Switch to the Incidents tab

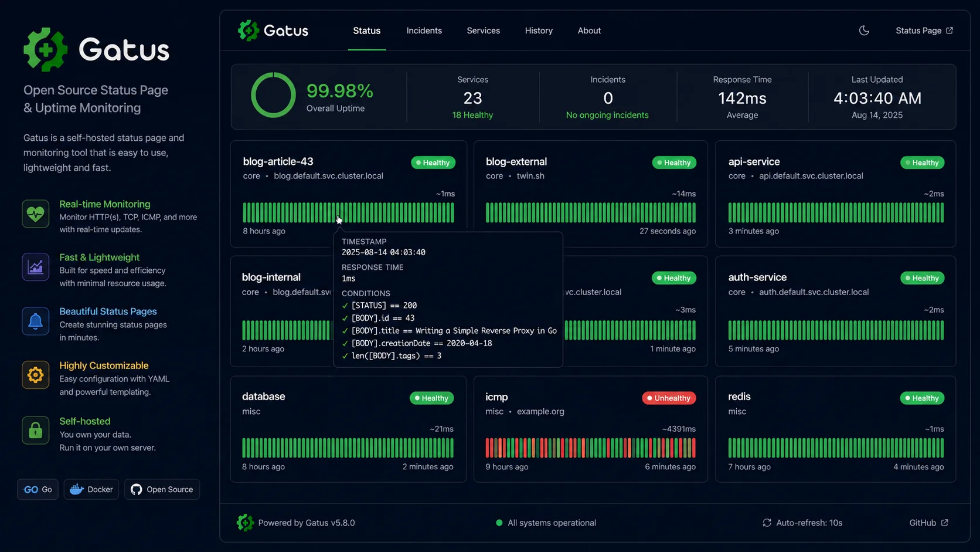(x=424, y=31)
